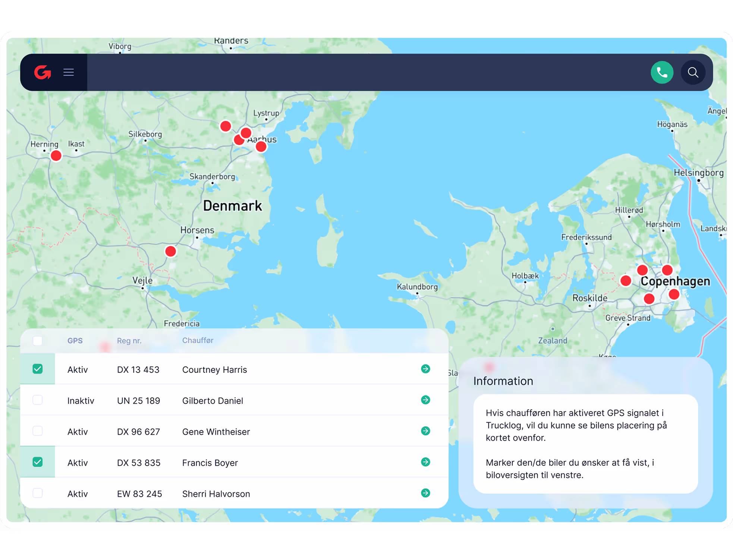733x560 pixels.
Task: Click red map marker near Herning
Action: (56, 156)
